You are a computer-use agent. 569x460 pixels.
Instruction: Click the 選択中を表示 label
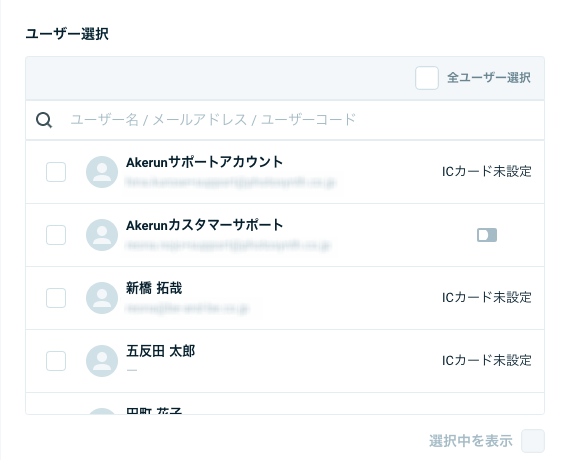(x=471, y=441)
